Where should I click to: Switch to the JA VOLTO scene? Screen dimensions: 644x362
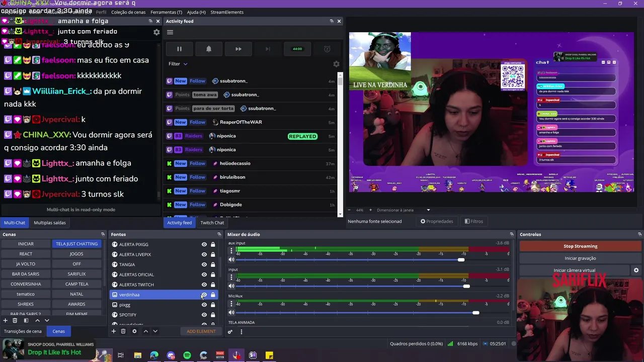(26, 264)
